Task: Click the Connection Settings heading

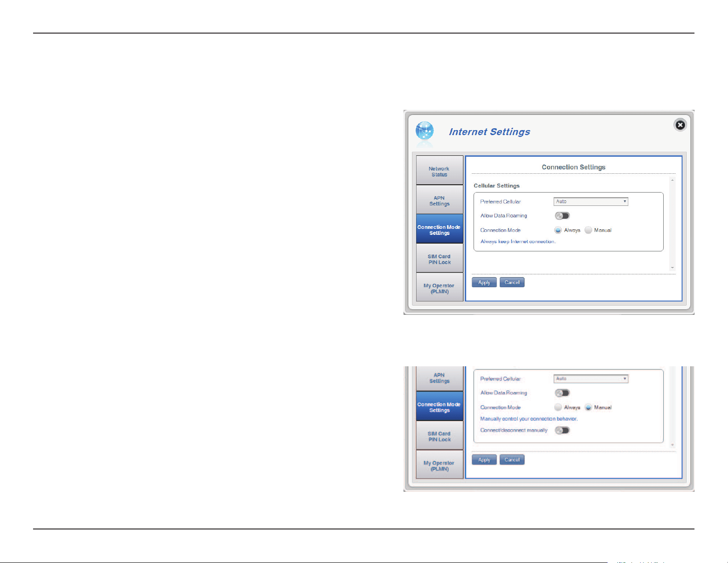Action: [574, 167]
